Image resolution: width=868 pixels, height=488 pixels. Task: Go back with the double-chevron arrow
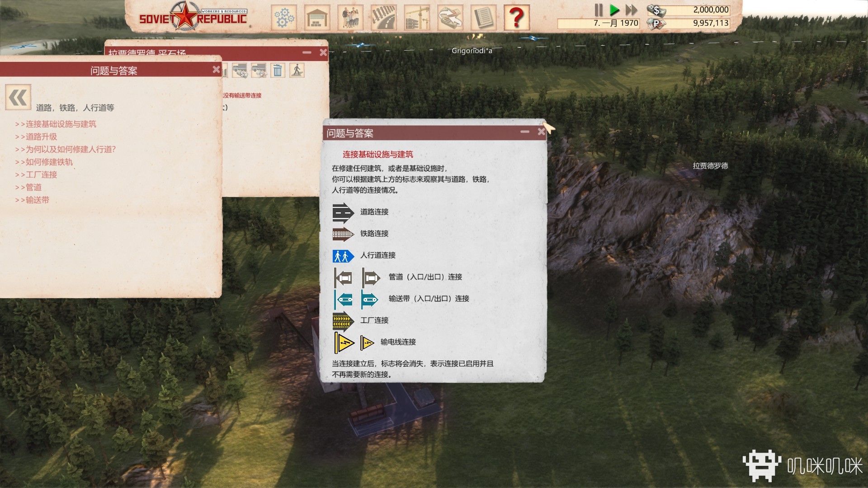[x=18, y=97]
